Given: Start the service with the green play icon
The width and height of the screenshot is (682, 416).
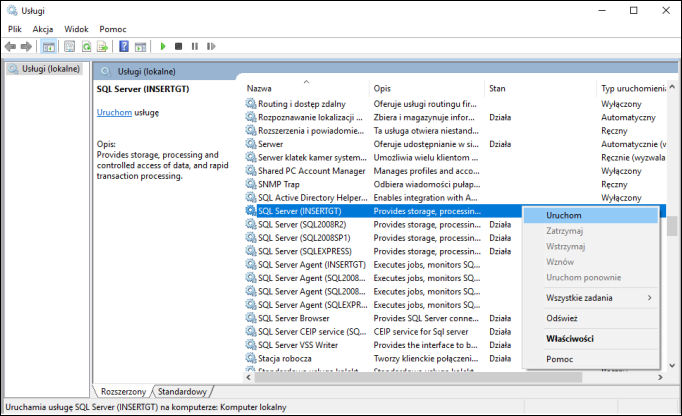Looking at the screenshot, I should pyautogui.click(x=163, y=46).
